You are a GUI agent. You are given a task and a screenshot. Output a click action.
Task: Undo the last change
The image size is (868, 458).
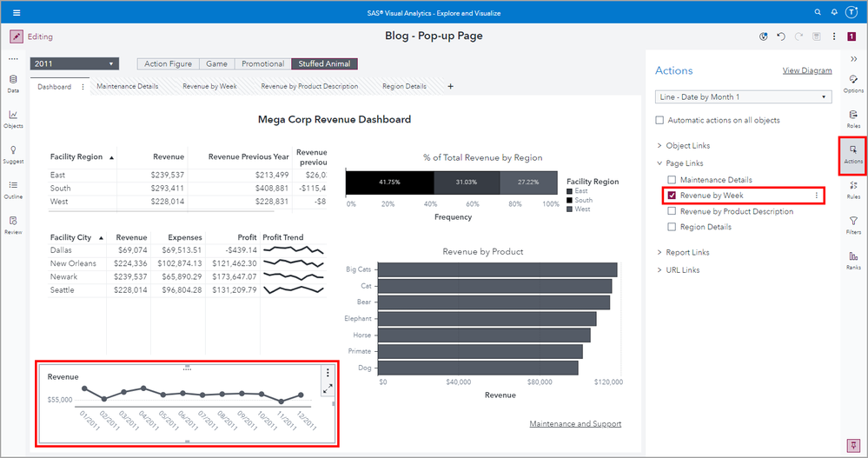click(781, 37)
